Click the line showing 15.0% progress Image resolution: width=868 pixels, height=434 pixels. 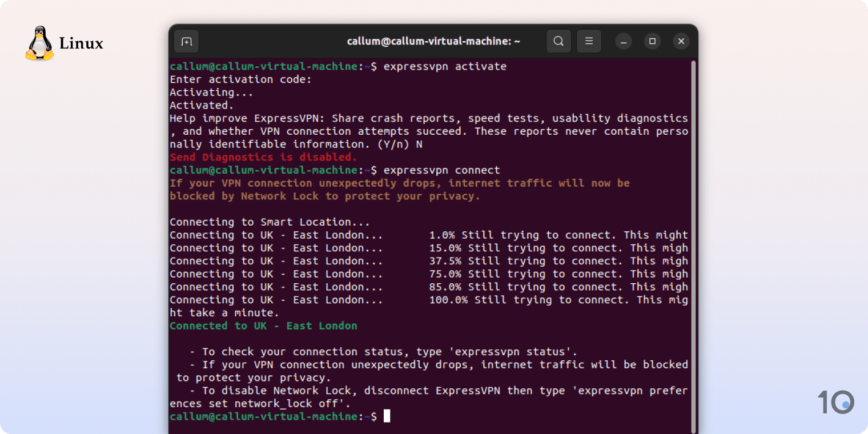tap(429, 248)
